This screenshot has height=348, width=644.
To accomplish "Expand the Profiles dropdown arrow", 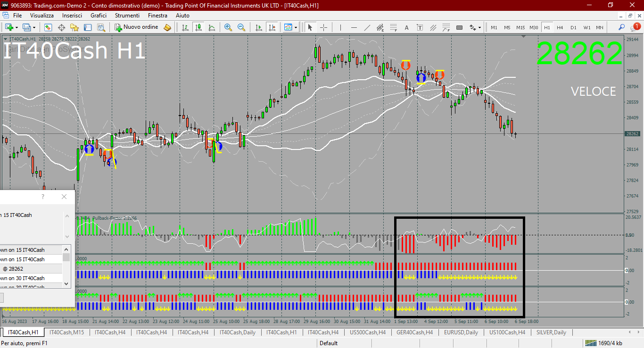I will tap(34, 27).
